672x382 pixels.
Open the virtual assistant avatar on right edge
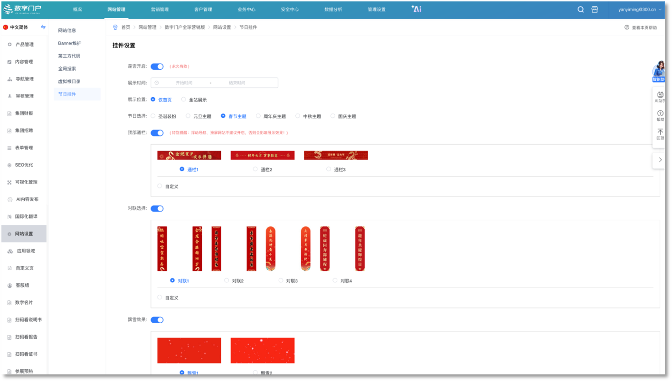[x=659, y=71]
